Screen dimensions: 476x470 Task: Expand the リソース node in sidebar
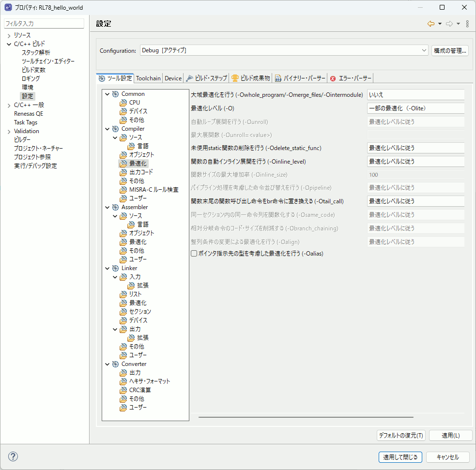(x=9, y=35)
